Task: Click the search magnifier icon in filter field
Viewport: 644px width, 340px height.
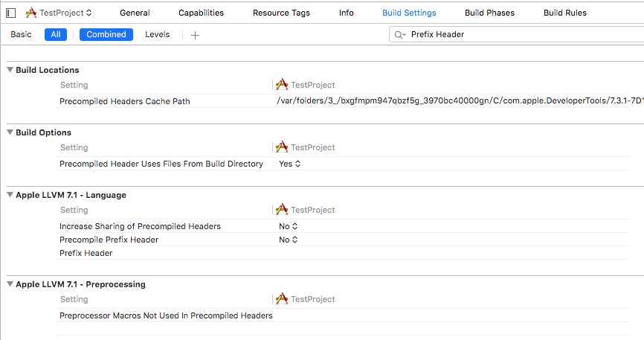Action: (399, 35)
